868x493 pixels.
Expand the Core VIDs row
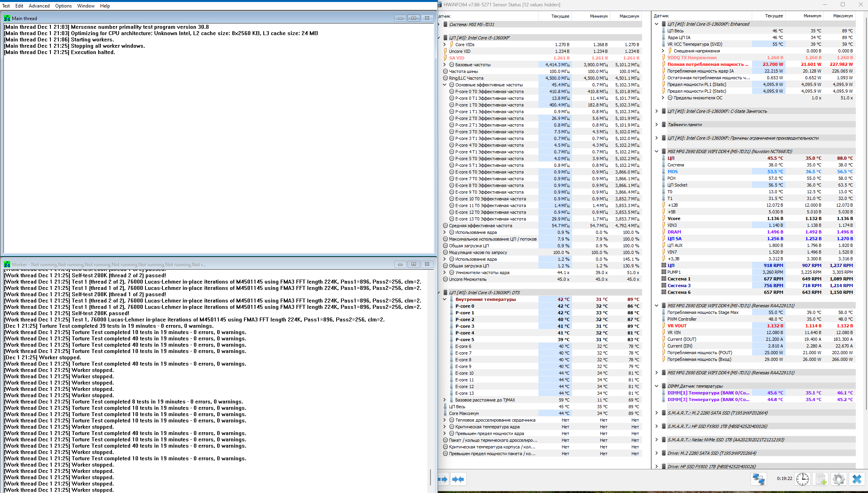445,45
